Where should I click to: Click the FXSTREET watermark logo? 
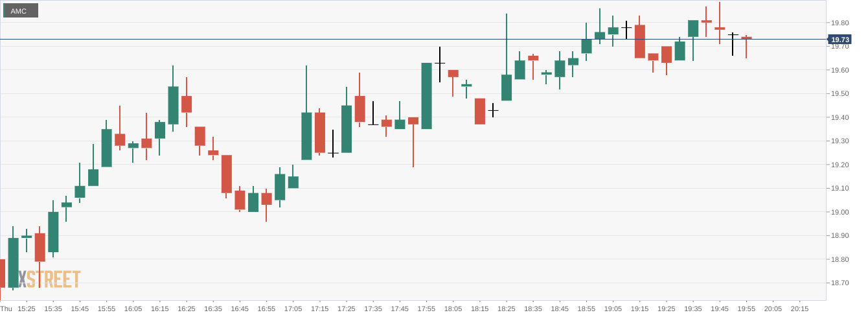(49, 279)
